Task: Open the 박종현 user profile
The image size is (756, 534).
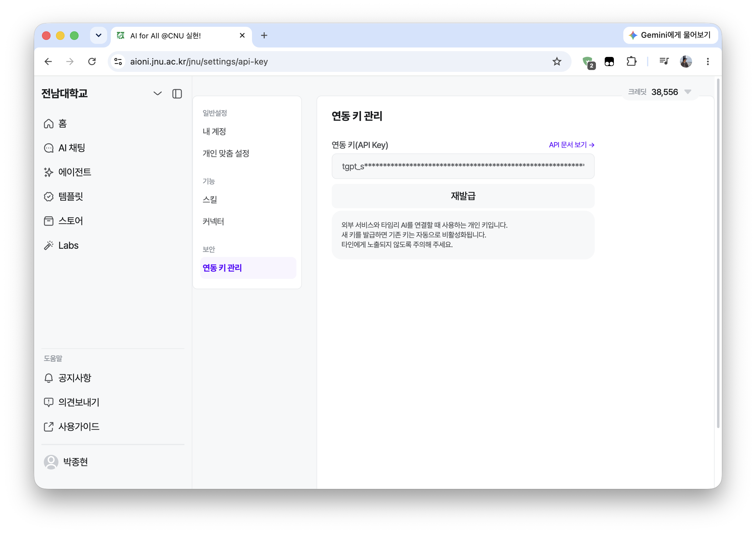Action: pyautogui.click(x=66, y=462)
